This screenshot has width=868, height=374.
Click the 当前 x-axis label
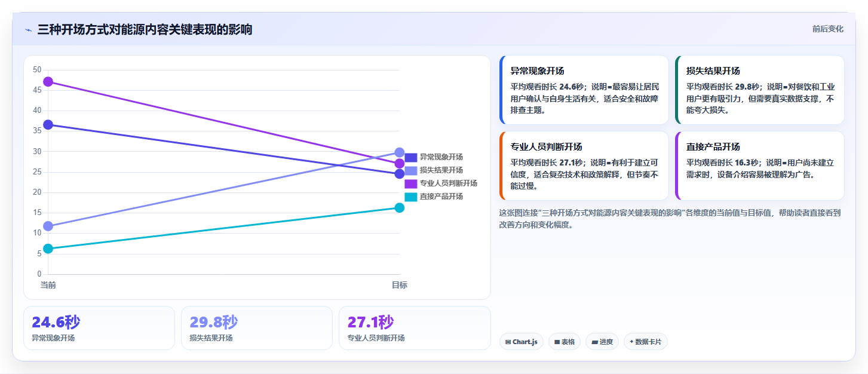pos(48,285)
